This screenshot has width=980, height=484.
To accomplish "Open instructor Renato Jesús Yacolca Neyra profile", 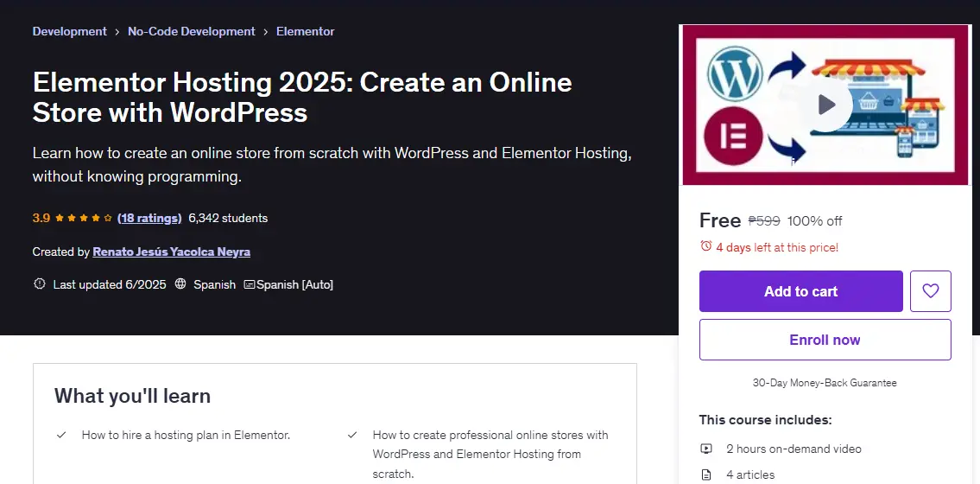I will coord(171,252).
